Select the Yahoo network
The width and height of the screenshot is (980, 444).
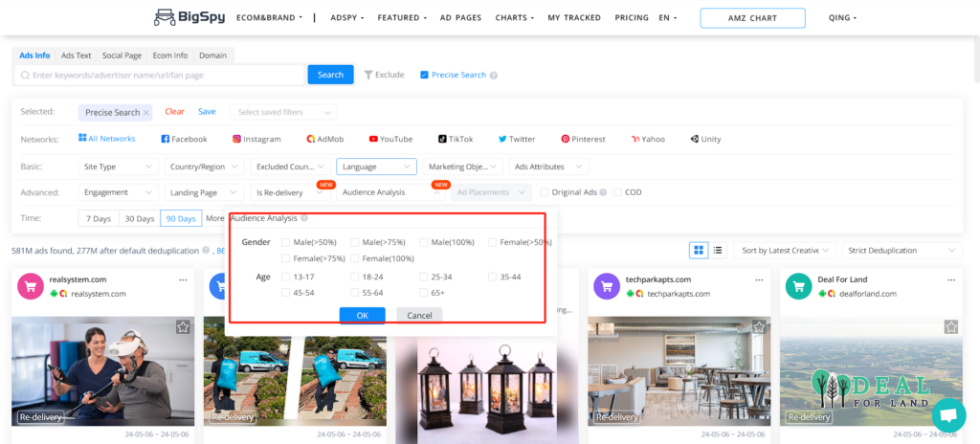pos(648,139)
